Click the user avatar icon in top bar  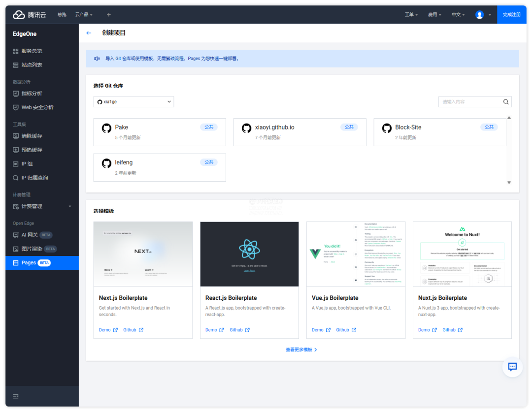[479, 15]
